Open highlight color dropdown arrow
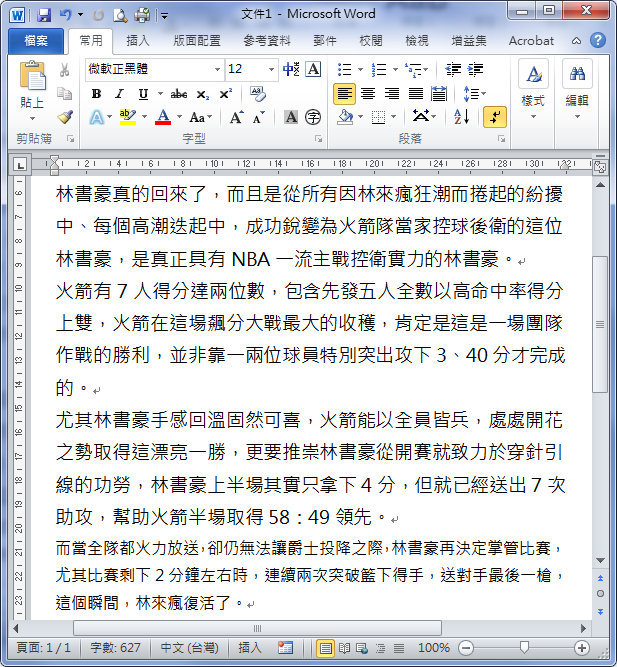 [145, 117]
